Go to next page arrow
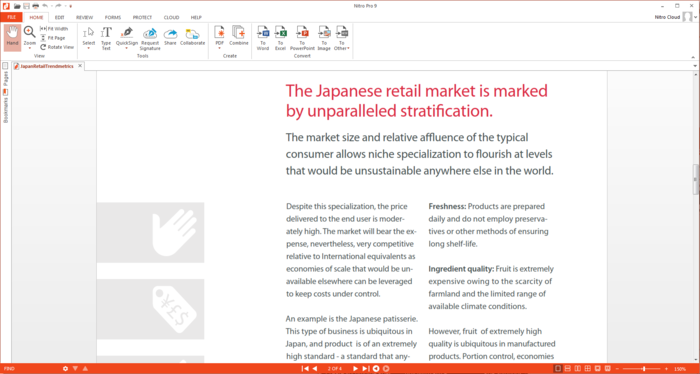This screenshot has height=374, width=700. [x=355, y=369]
